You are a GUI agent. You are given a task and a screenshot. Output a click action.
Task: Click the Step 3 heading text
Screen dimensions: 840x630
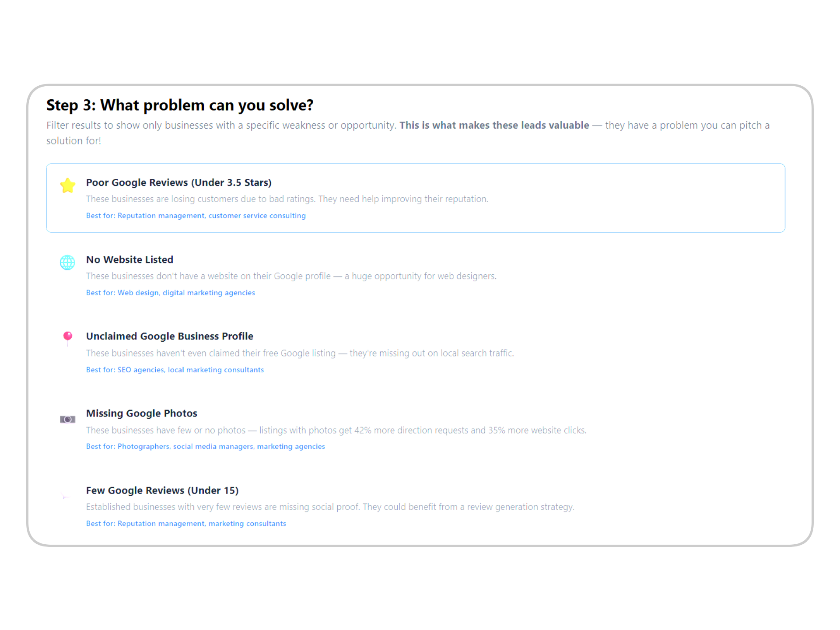point(180,105)
